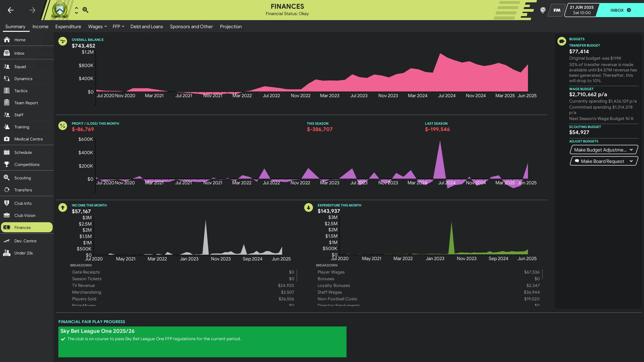Open the club badge icon

60,10
